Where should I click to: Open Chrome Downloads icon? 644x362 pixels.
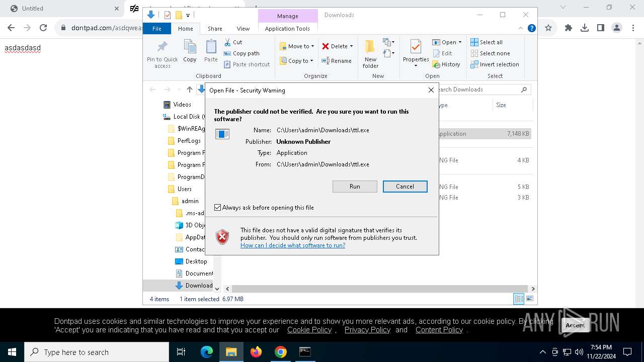585,28
